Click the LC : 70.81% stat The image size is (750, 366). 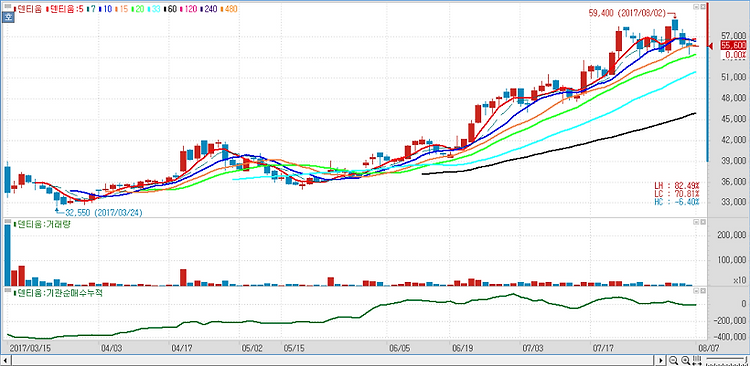[677, 193]
